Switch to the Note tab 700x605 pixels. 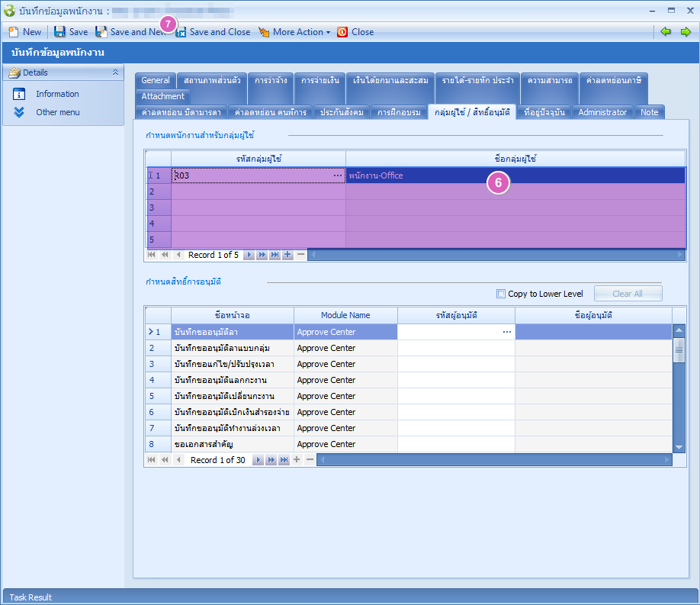649,112
